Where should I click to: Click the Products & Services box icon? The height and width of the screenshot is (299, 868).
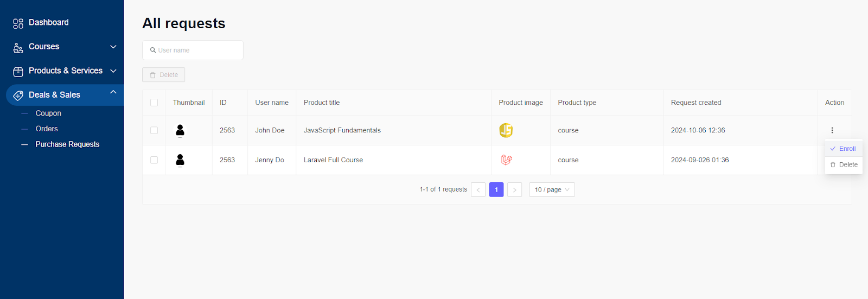coord(18,72)
